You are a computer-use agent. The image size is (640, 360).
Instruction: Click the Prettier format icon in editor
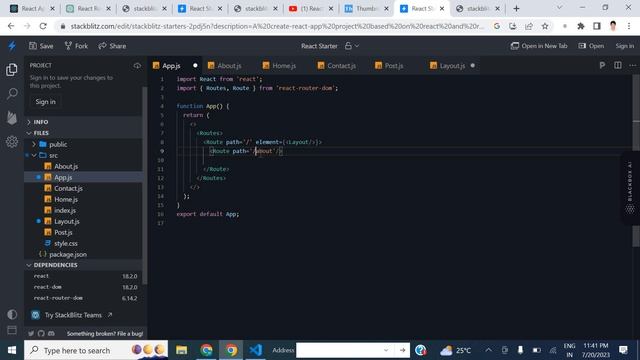[x=602, y=65]
